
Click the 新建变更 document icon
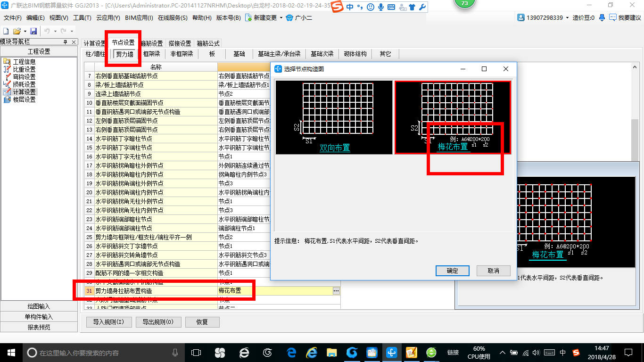[248, 17]
